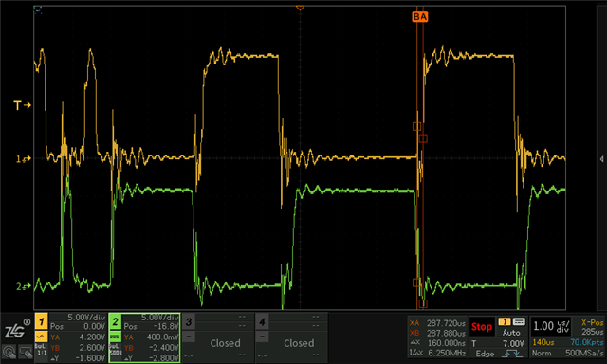Select channel 2 YB -2.400V cursor readout
The height and width of the screenshot is (364, 607).
(x=151, y=348)
